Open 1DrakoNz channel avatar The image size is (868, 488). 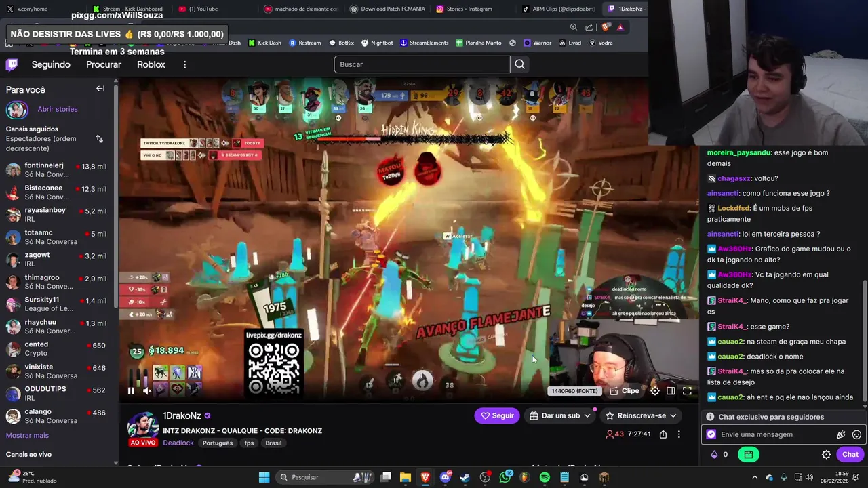[143, 426]
